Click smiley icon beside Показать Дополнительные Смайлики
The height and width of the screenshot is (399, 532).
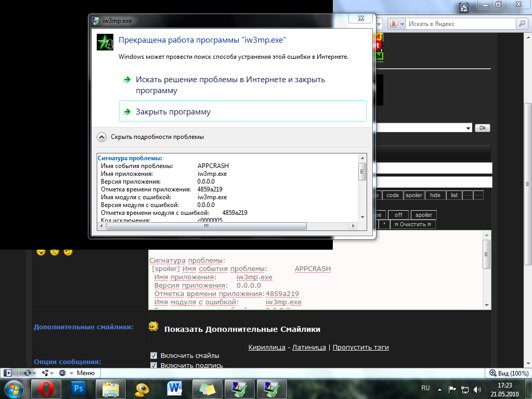153,326
